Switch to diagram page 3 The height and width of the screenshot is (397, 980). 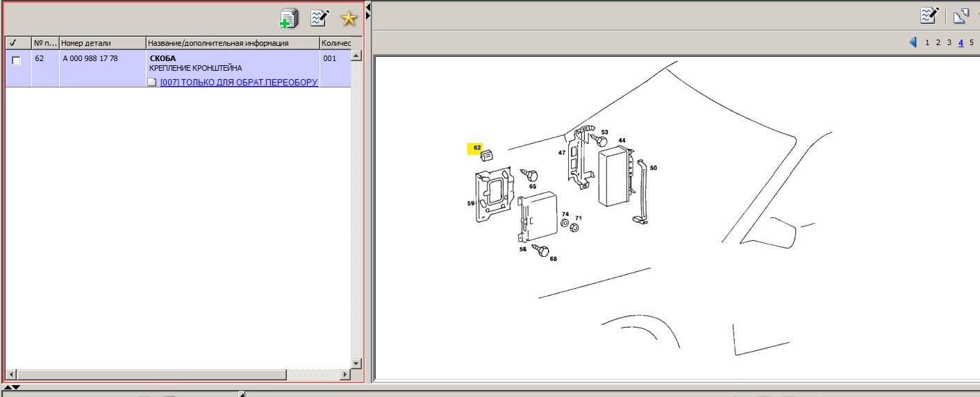tap(949, 42)
